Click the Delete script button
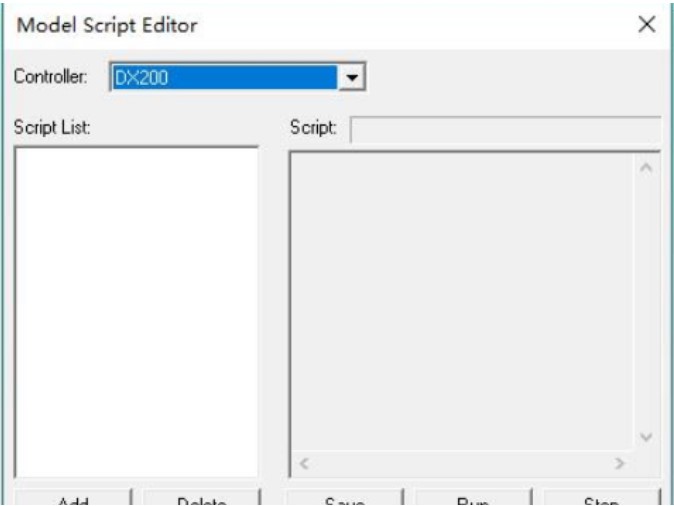Viewport: 674px width, 506px height. click(x=201, y=498)
